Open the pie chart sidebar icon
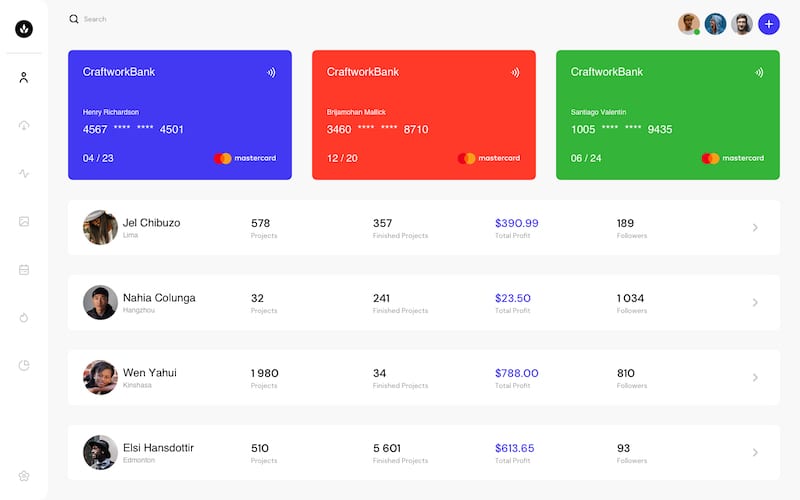The height and width of the screenshot is (500, 800). point(24,365)
